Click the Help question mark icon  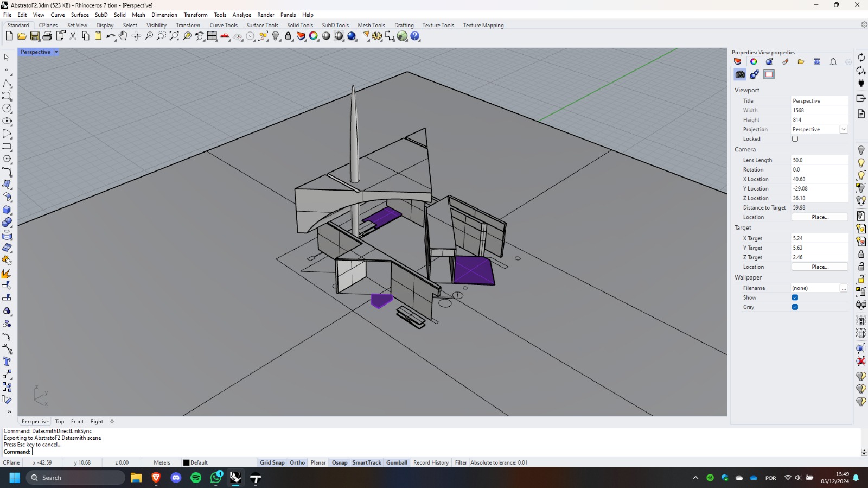(415, 36)
